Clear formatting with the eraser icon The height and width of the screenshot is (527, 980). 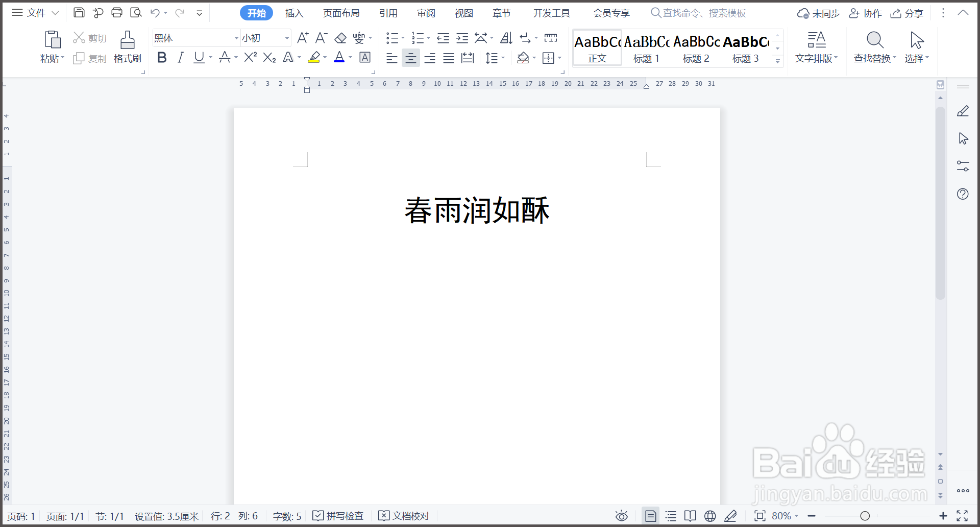coord(340,37)
